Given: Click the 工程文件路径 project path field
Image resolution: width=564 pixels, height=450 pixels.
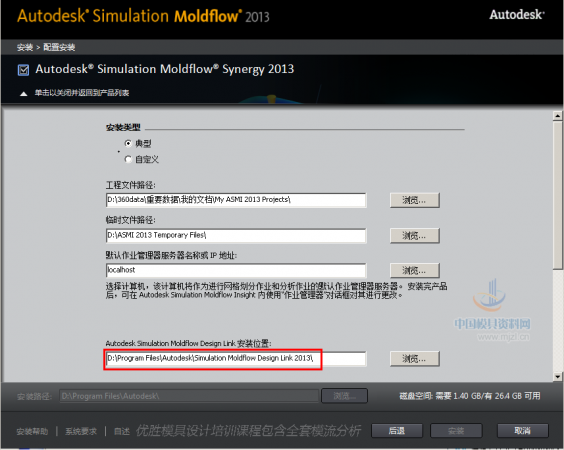Looking at the screenshot, I should [236, 200].
